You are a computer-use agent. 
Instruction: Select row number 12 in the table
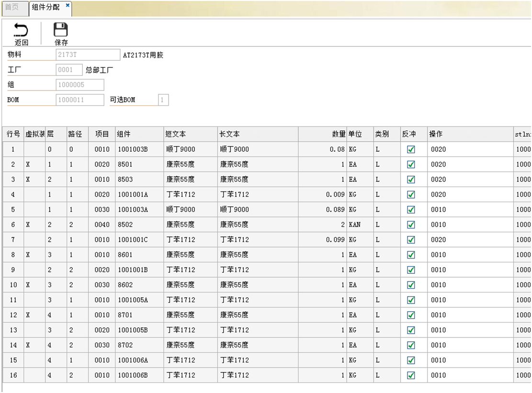pyautogui.click(x=13, y=315)
